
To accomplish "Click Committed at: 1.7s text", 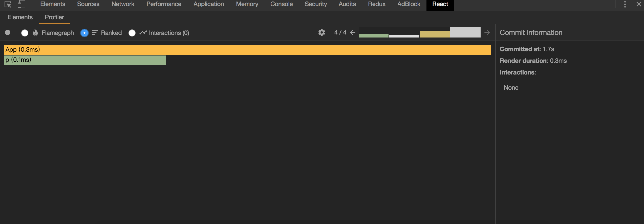I will pos(527,49).
